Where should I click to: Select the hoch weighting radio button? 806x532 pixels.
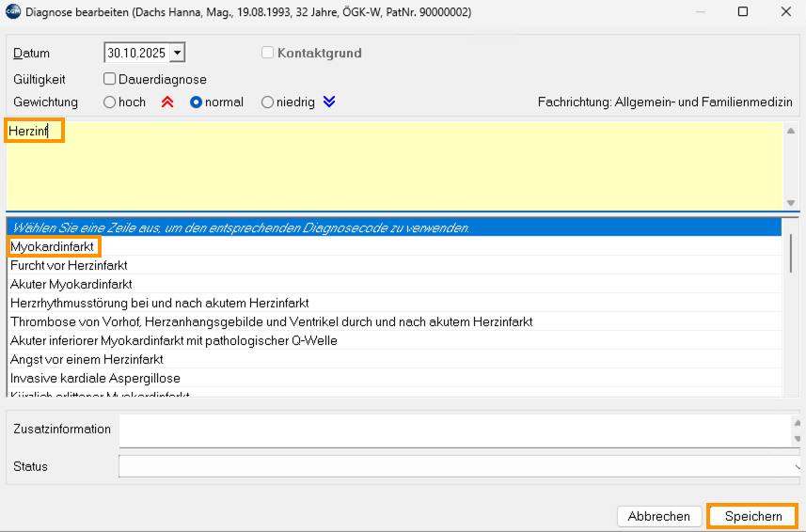click(x=110, y=102)
